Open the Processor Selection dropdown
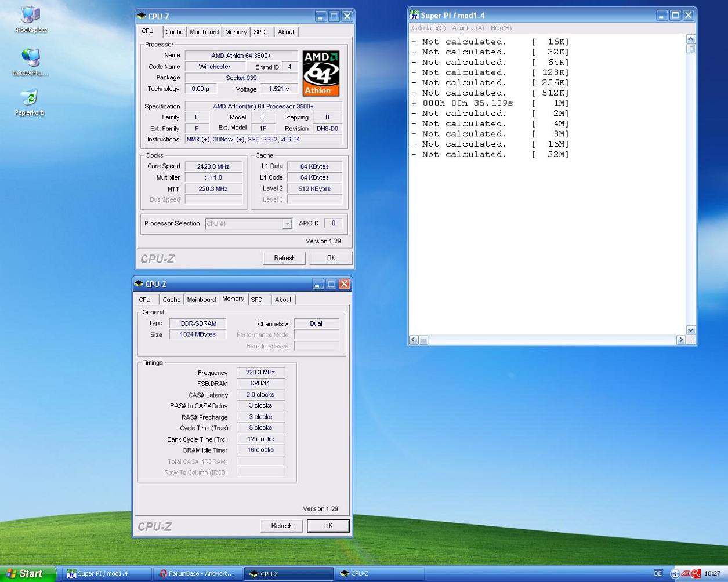This screenshot has width=728, height=582. point(287,224)
